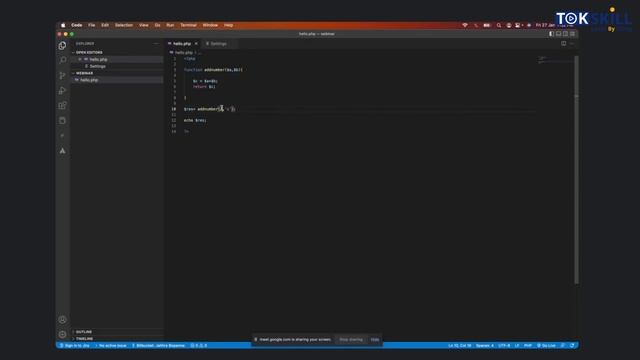640x360 pixels.
Task: Change indentation via Spaces: 4
Action: coord(485,346)
